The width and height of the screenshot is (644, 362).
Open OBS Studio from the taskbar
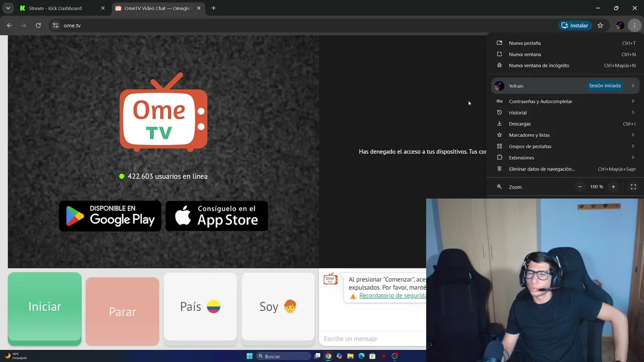coord(395,356)
